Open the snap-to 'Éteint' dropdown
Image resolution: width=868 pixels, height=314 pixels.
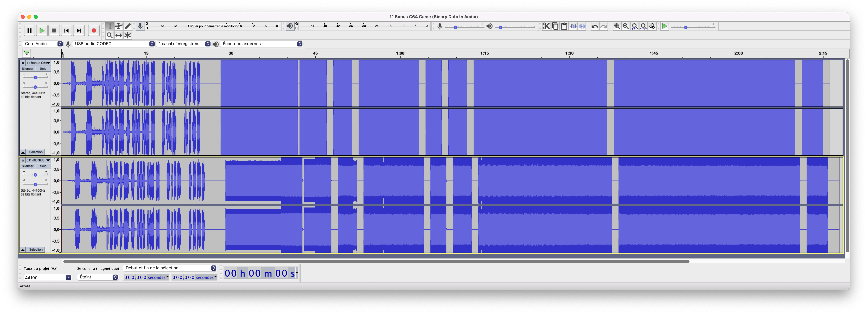point(98,277)
